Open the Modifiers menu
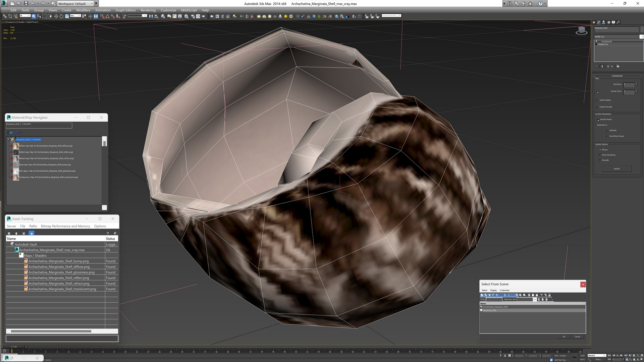Screen dimensions: 644x362 83,10
